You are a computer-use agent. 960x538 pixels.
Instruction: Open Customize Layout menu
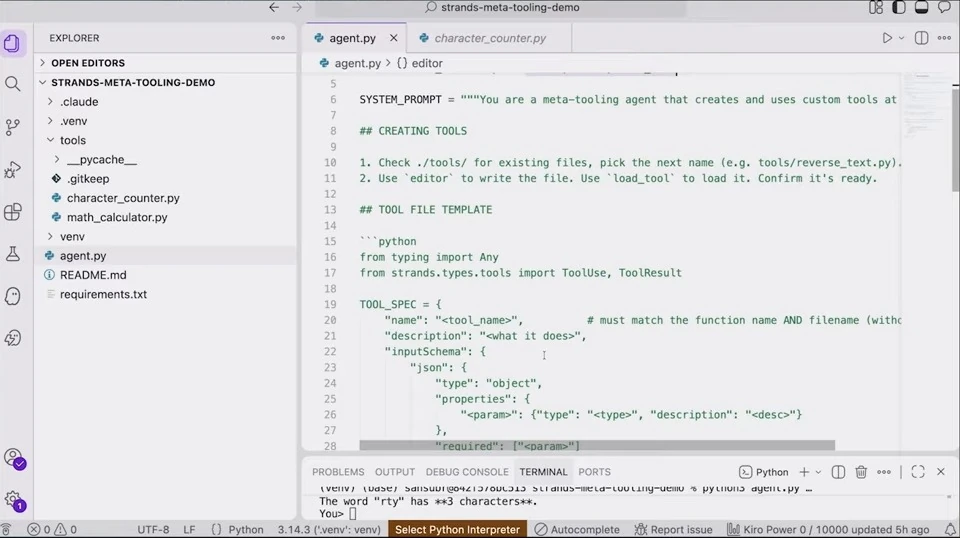click(876, 7)
